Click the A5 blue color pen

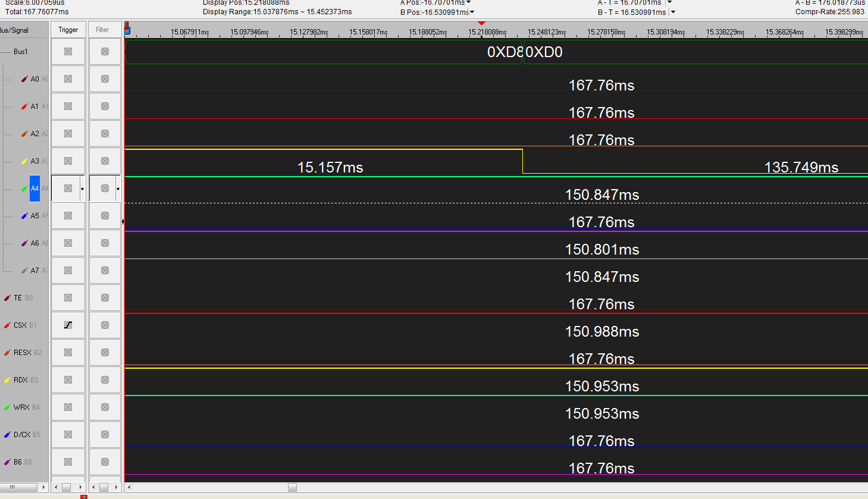coord(24,216)
